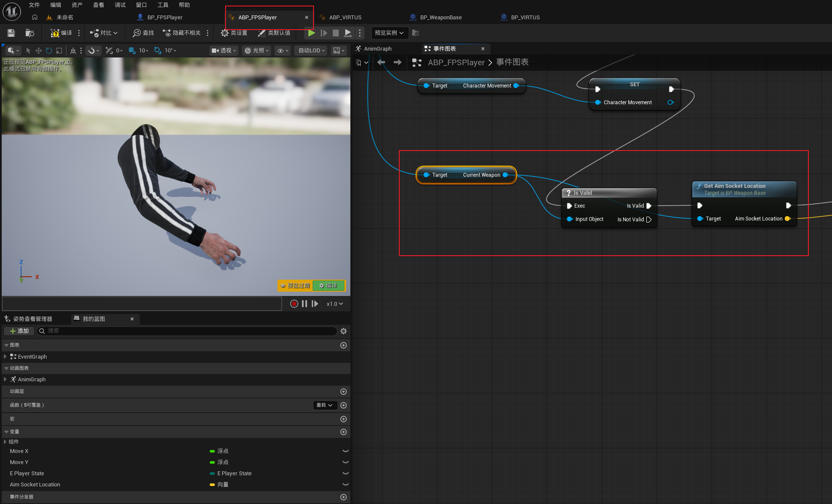Open 类默认值 (Class Defaults)

(274, 33)
